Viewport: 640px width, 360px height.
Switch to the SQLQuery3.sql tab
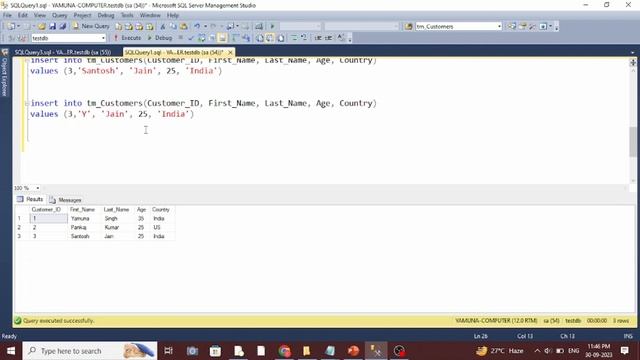pos(63,52)
